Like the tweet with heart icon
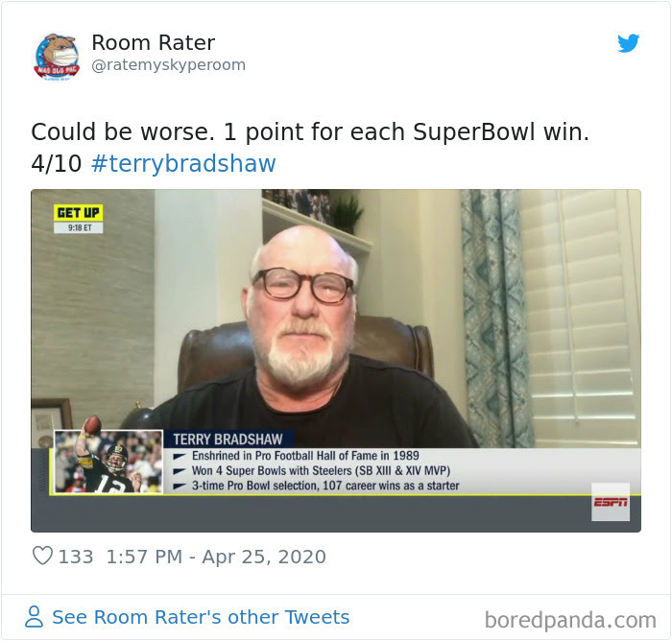The image size is (672, 641). [42, 556]
